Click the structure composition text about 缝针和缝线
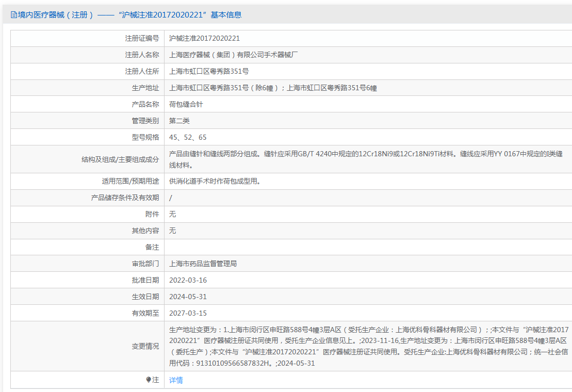This screenshot has width=572, height=392. click(x=366, y=159)
